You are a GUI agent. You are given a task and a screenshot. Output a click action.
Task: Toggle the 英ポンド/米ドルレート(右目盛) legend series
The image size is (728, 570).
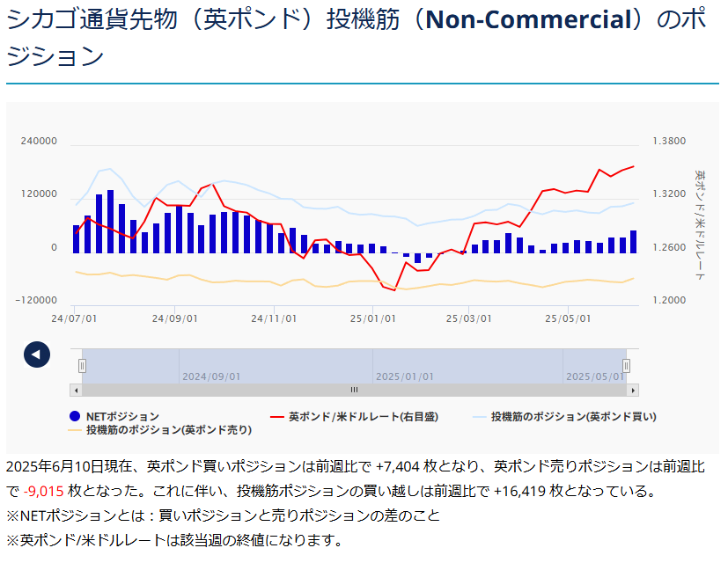(x=363, y=416)
